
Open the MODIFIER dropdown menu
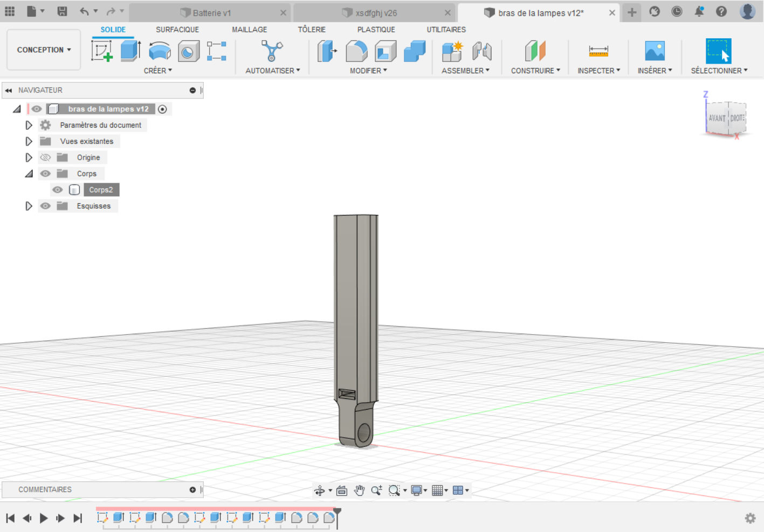pyautogui.click(x=368, y=71)
